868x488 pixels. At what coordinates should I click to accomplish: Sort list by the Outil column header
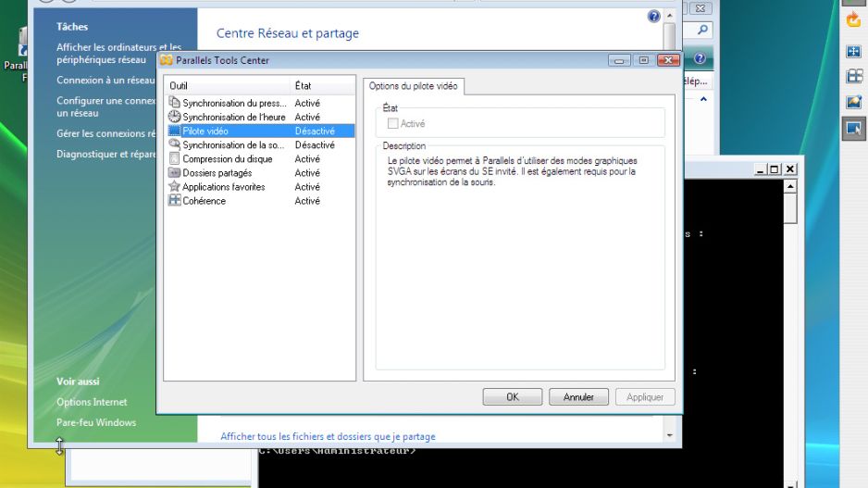point(227,86)
